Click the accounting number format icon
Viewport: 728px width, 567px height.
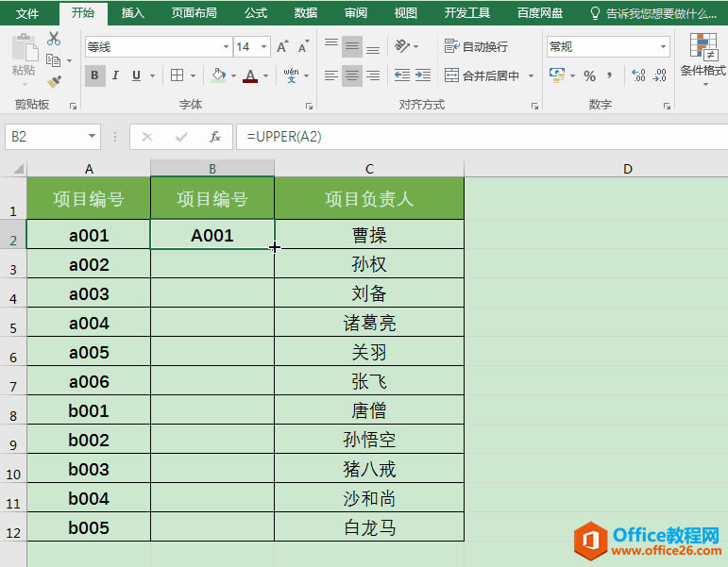(557, 75)
